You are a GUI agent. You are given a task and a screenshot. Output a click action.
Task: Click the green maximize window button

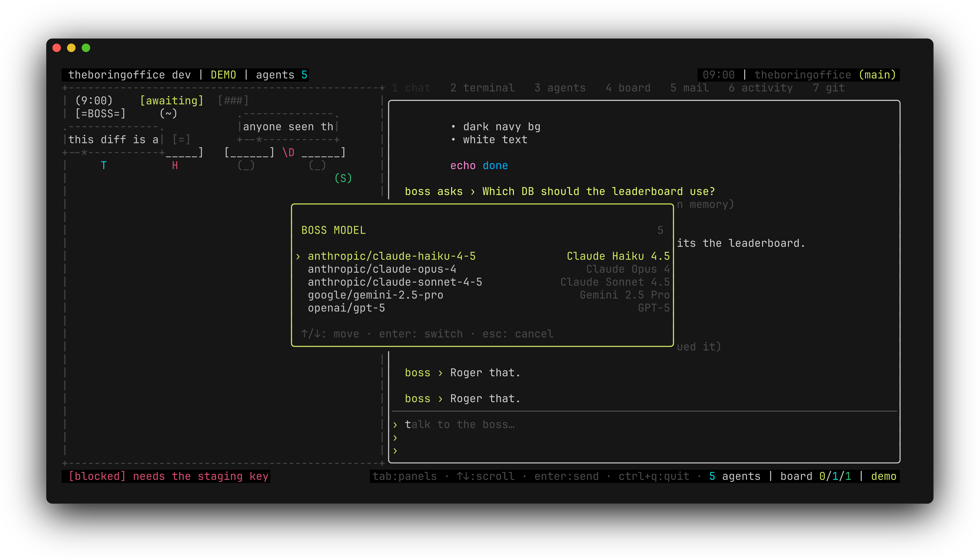(x=86, y=48)
